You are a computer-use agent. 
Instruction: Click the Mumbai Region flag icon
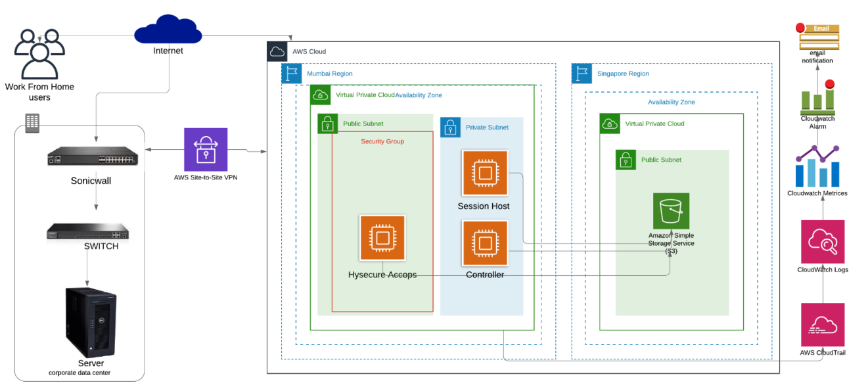(292, 74)
